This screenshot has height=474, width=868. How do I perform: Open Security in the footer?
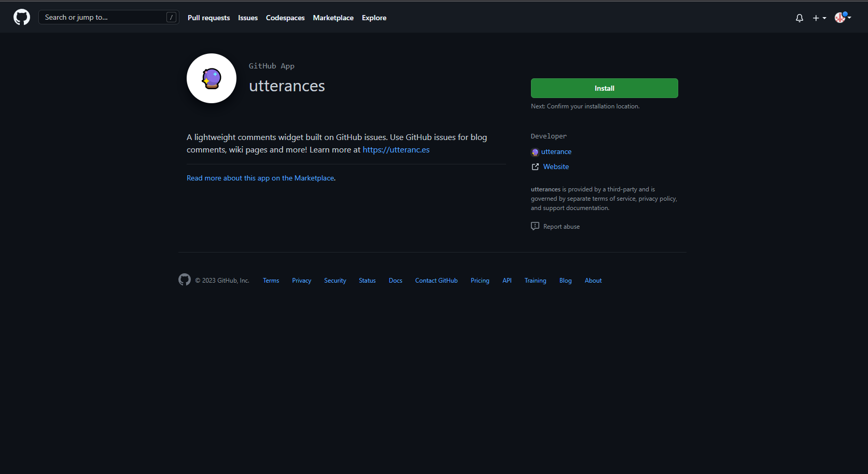point(335,281)
